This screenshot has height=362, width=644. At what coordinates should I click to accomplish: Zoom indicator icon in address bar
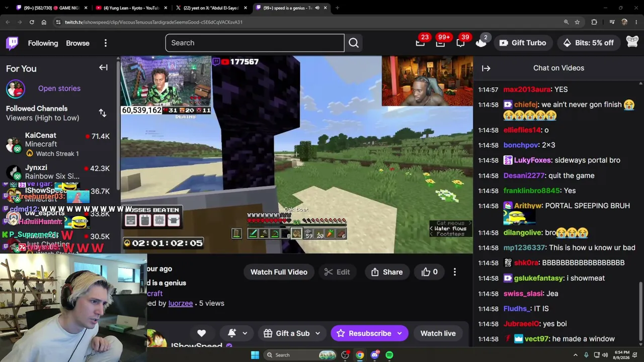[x=566, y=22]
